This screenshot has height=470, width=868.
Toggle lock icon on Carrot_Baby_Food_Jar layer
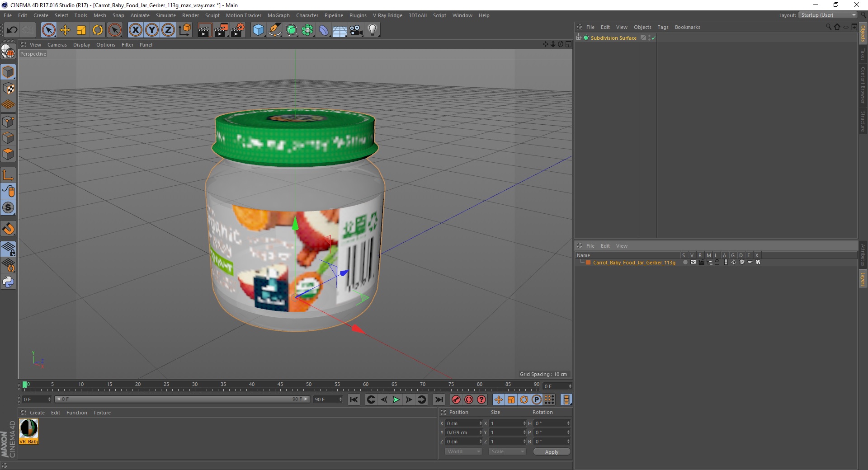click(x=717, y=262)
